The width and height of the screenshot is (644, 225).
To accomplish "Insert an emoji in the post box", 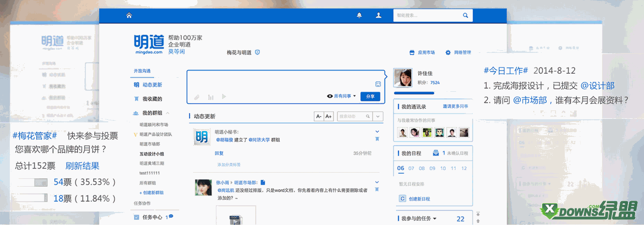I will click(378, 84).
